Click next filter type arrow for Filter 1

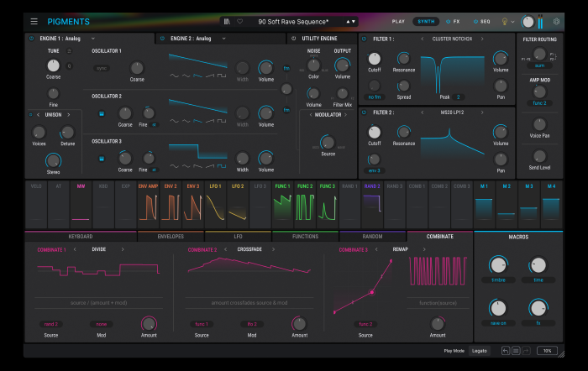[482, 39]
